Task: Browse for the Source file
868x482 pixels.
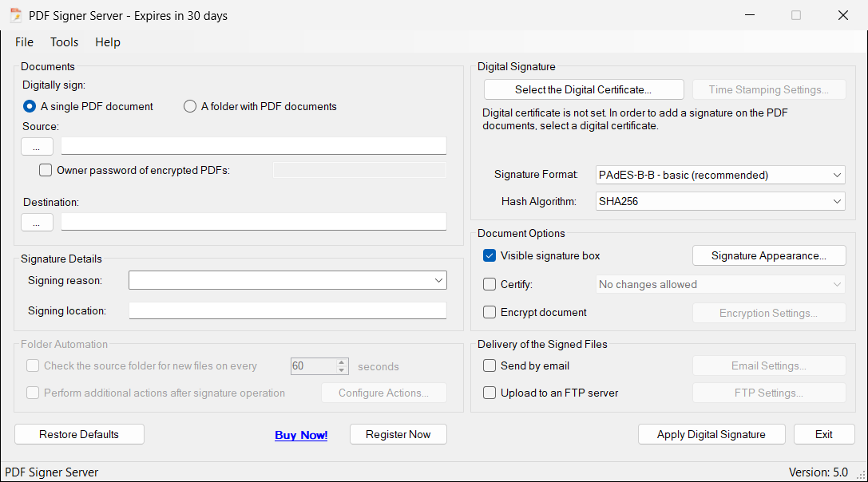Action: click(x=37, y=147)
